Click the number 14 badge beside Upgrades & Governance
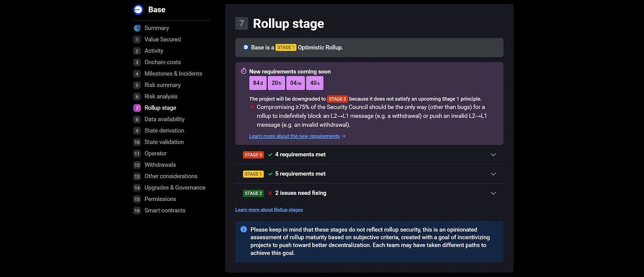Viewport: 644px width, 277px height. point(137,188)
